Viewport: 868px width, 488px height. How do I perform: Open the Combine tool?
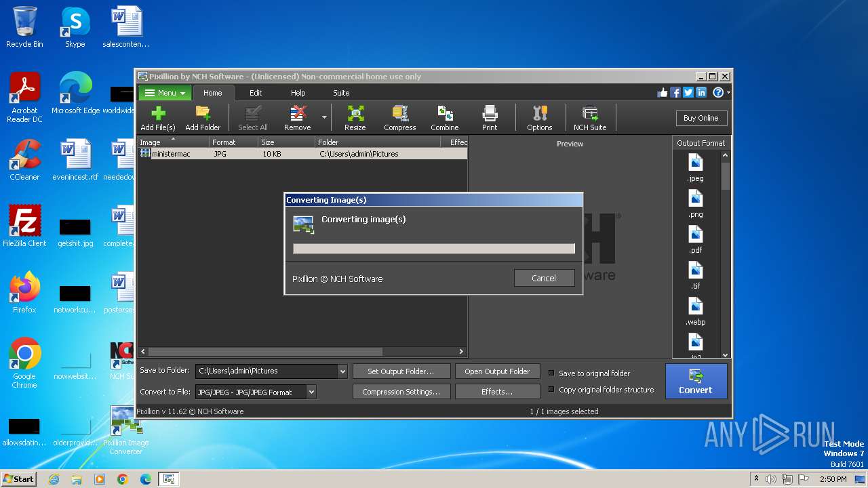[445, 119]
